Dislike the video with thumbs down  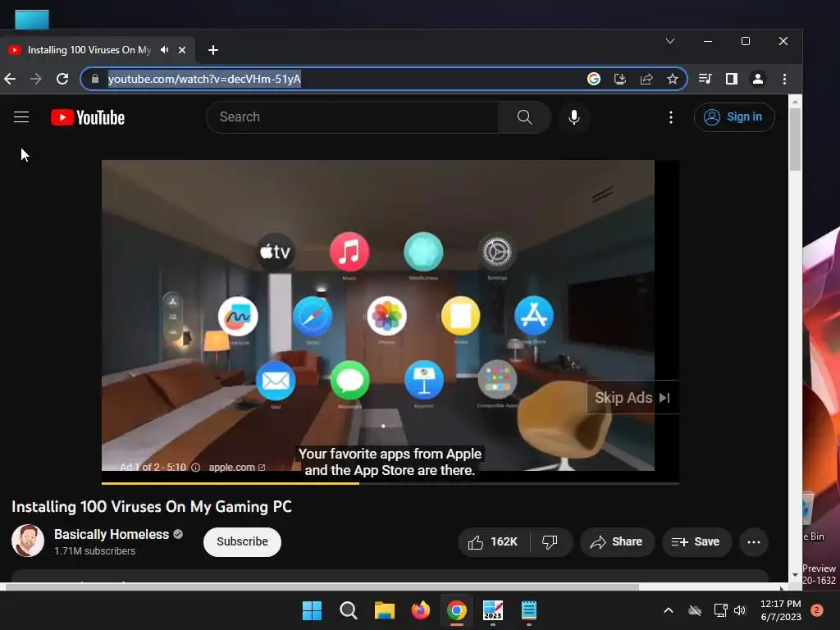[x=550, y=542]
